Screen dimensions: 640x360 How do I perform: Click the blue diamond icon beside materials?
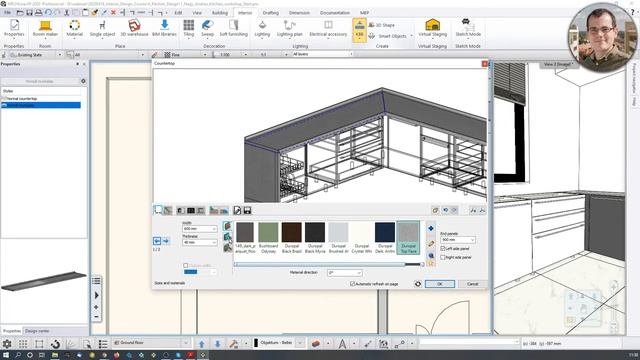[x=431, y=229]
